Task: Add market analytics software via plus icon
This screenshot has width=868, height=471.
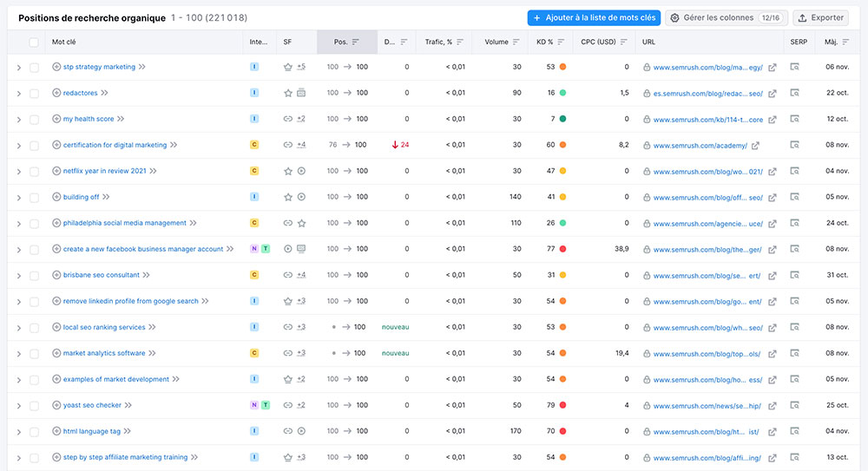Action: [x=56, y=353]
